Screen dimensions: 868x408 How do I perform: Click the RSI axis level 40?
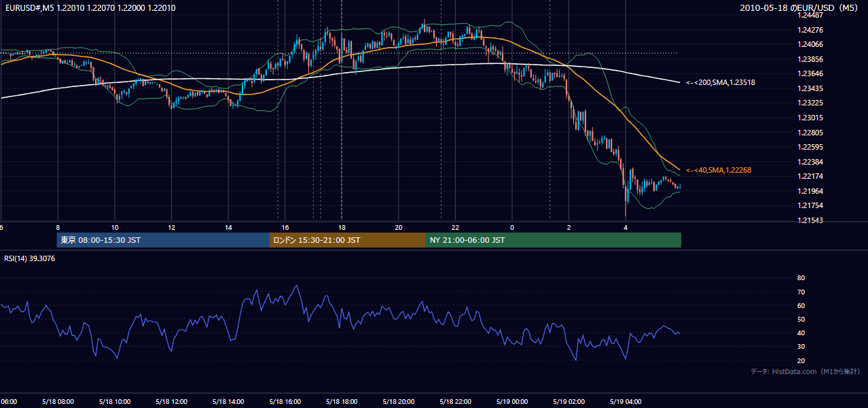click(x=801, y=333)
